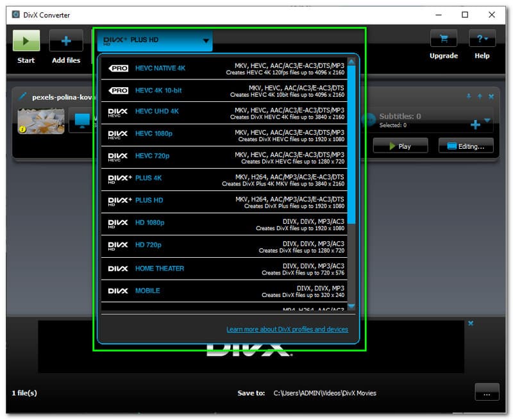Click the video thumbnail preview

[41, 121]
